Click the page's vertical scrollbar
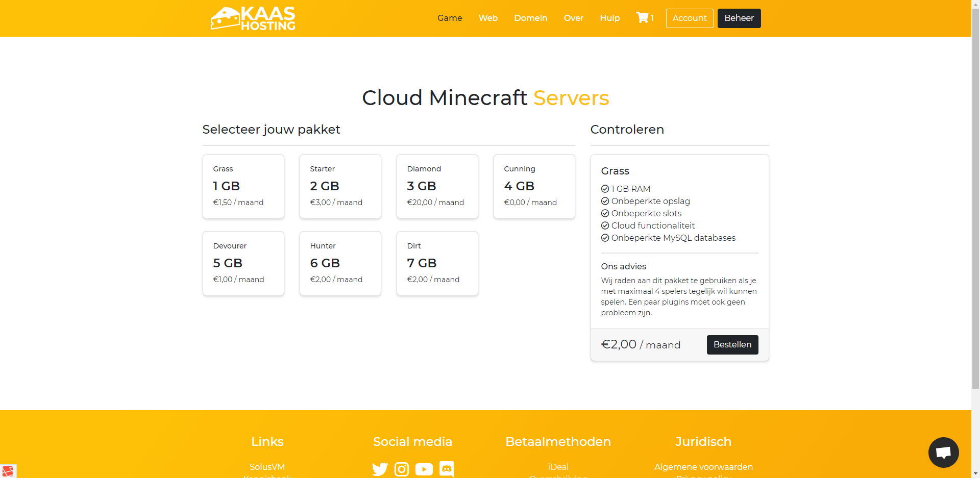980x478 pixels. 975,204
